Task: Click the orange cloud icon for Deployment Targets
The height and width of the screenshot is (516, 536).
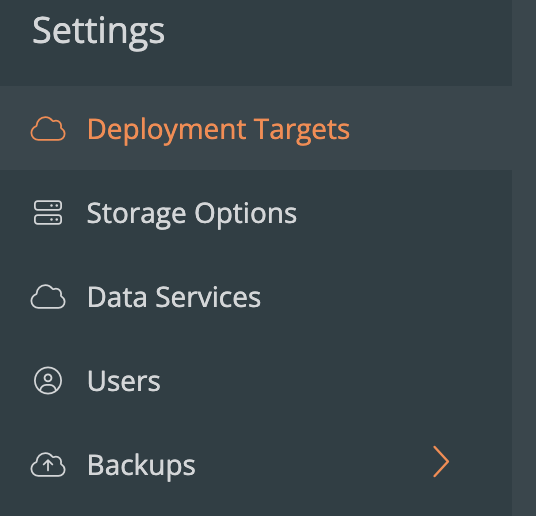Action: 48,129
